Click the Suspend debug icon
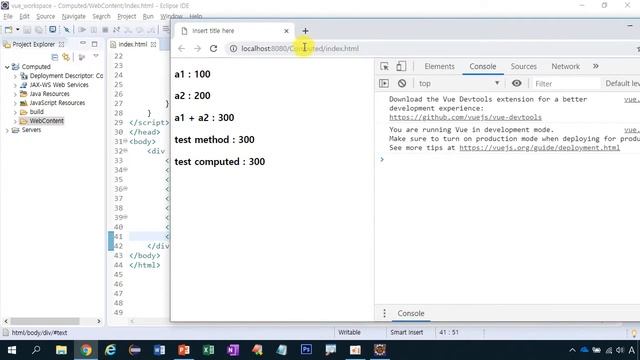 tap(94, 30)
